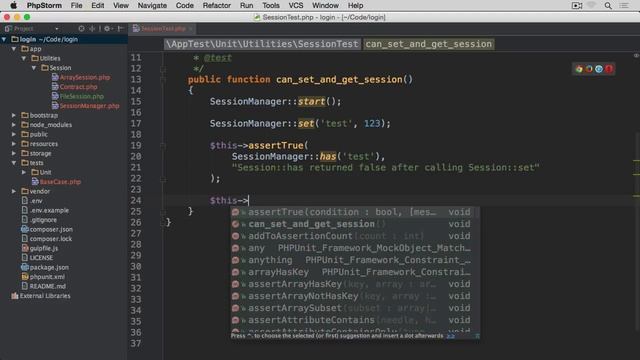The height and width of the screenshot is (360, 640).
Task: Select External Libraries node
Action: [41, 296]
